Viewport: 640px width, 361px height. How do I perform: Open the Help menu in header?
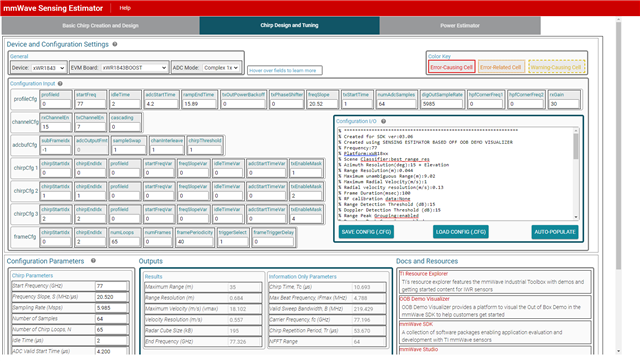coord(125,8)
